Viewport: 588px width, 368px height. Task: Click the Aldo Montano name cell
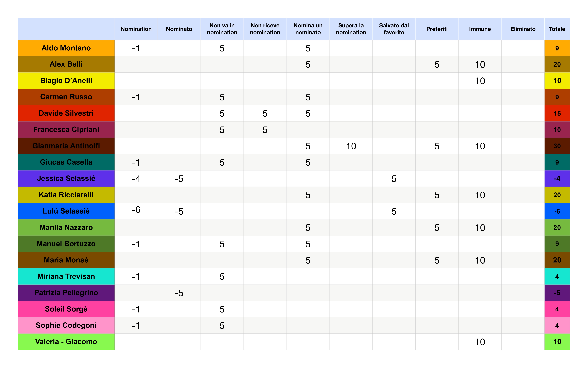(x=66, y=48)
